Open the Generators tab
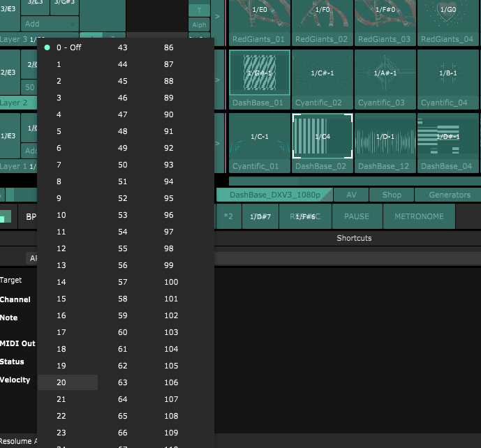481x448 pixels. click(449, 195)
